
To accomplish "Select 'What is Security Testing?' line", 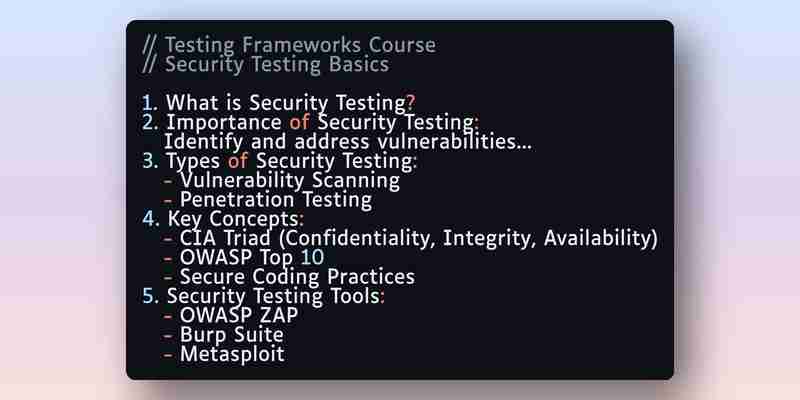I will (x=279, y=103).
